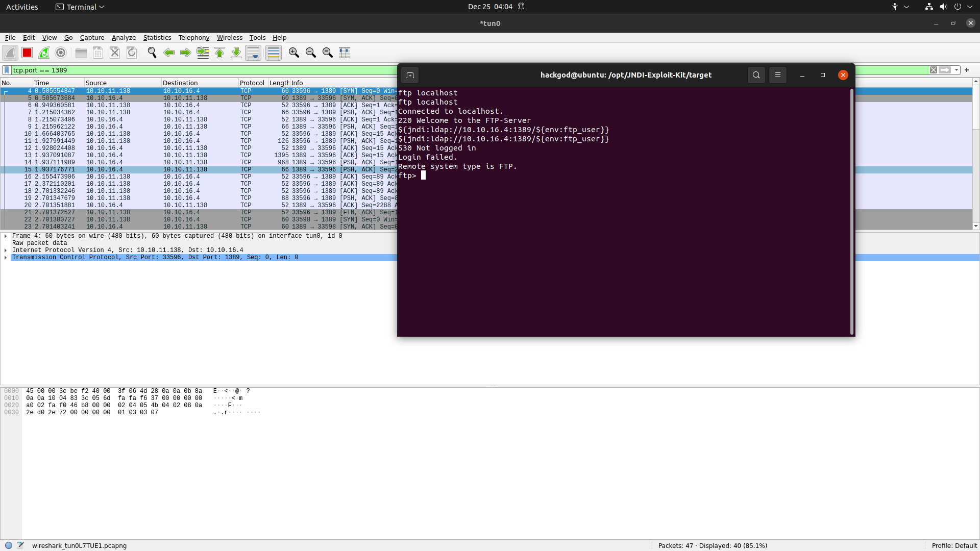This screenshot has width=980, height=551.
Task: Apply display filter arrow button
Action: [945, 70]
